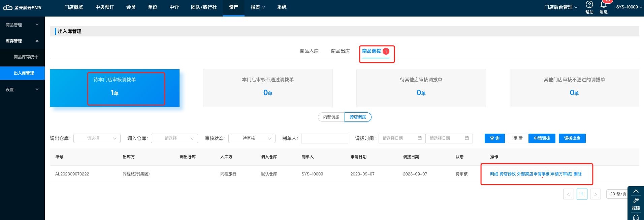The height and width of the screenshot is (220, 644).
Task: Click 调拨日期 column header
Action: [411, 157]
